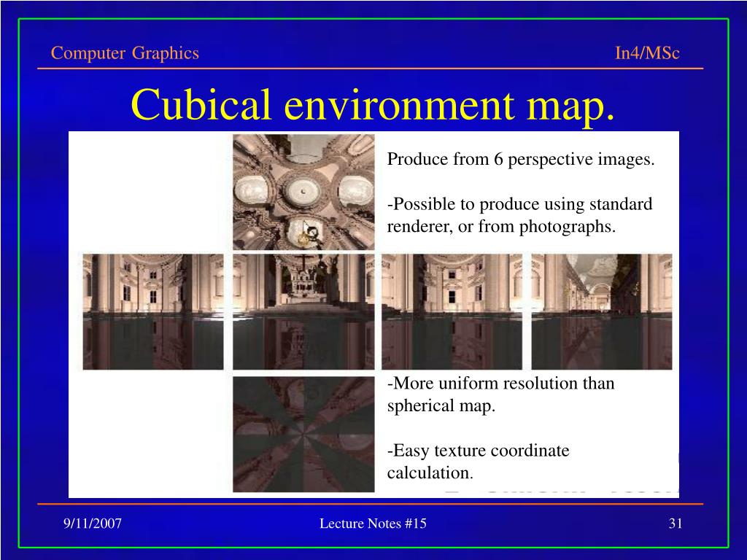This screenshot has width=747, height=560.
Task: Click the 'Cubical environment map.' title
Action: (373, 104)
